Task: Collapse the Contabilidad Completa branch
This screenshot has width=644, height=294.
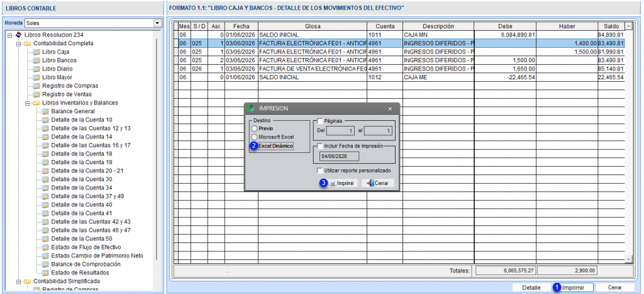Action: (18, 43)
